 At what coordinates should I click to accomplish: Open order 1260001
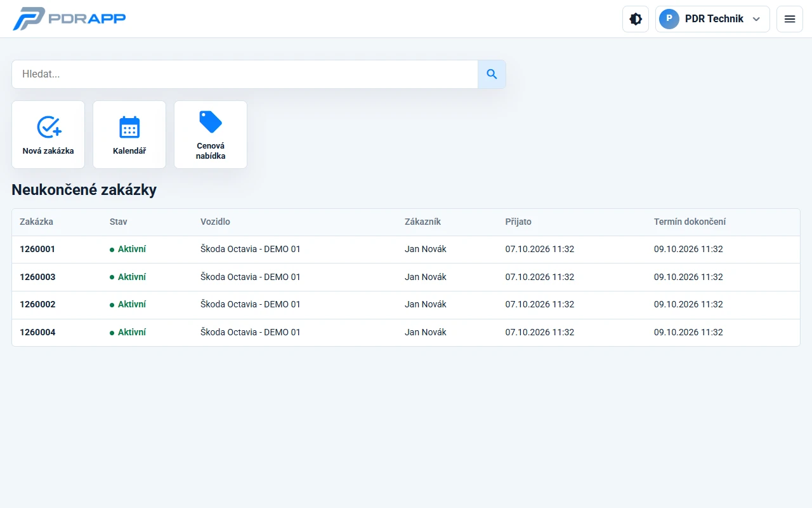point(37,250)
